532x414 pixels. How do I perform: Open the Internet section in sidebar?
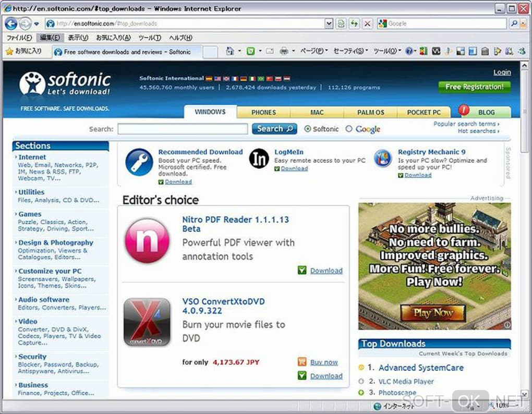point(32,157)
